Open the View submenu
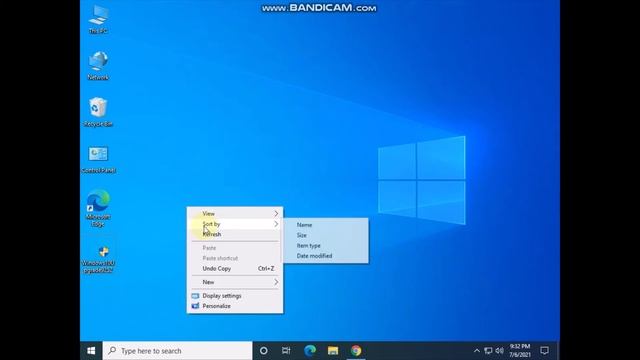 point(235,213)
